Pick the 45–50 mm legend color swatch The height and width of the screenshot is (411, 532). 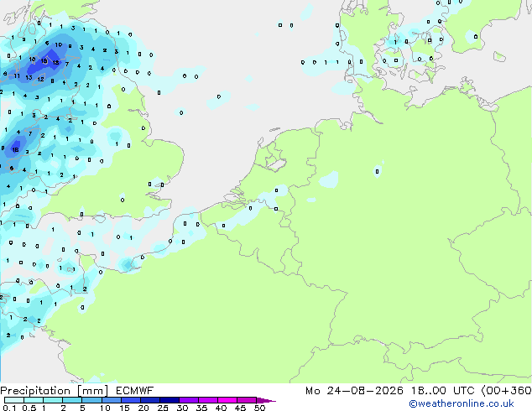click(247, 400)
